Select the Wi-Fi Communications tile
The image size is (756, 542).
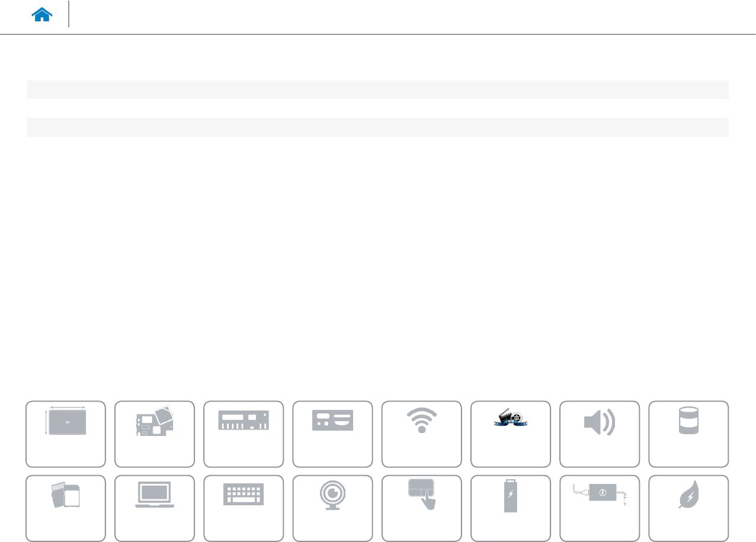pos(422,434)
